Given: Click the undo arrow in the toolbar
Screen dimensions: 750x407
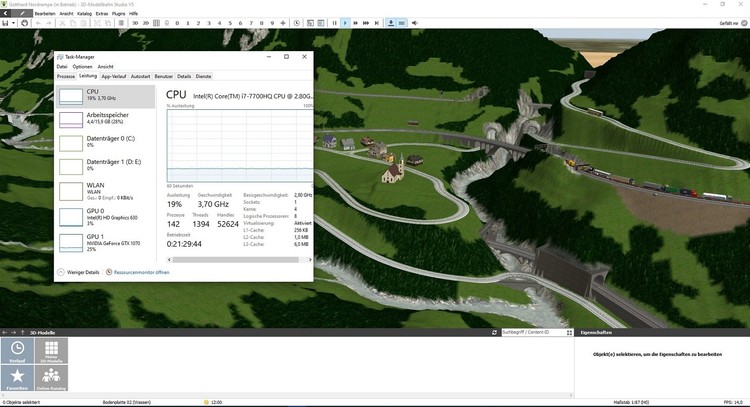Looking at the screenshot, I should (x=37, y=22).
